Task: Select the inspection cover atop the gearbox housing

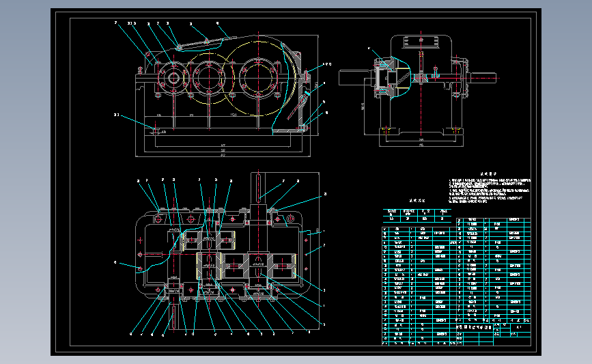Action: coord(199,44)
